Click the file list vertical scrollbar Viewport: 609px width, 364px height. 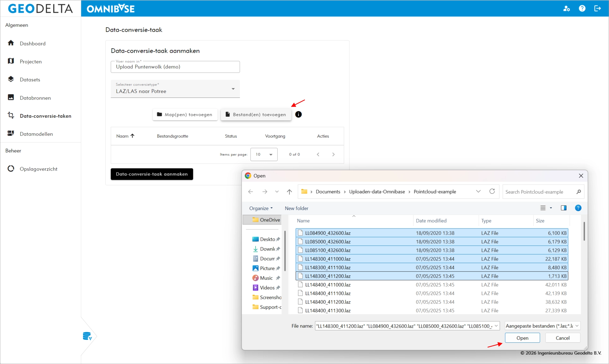[x=584, y=231]
